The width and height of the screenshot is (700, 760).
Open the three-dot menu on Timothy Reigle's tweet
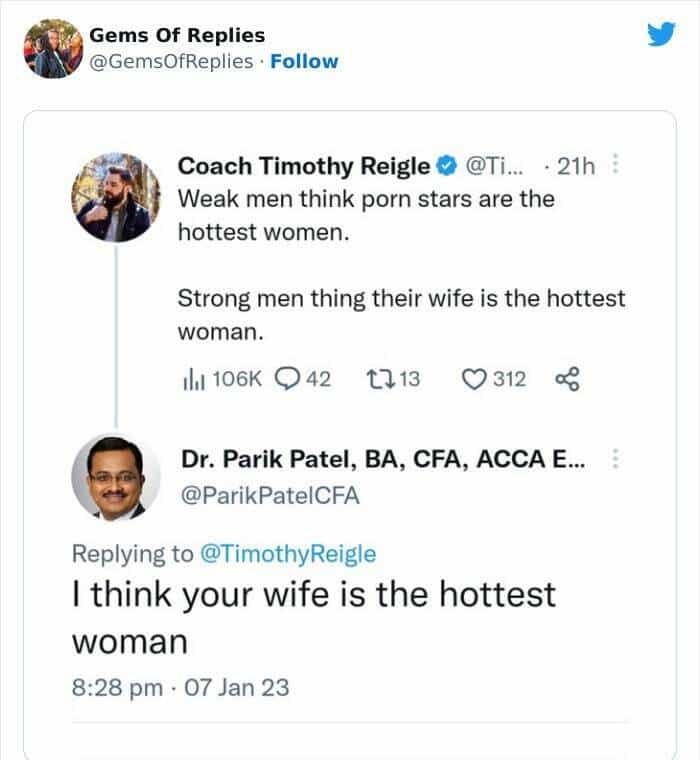click(614, 164)
